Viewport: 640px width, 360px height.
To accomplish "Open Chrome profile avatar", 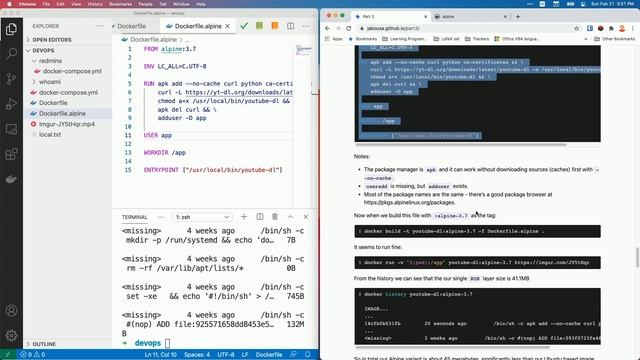I will [622, 29].
